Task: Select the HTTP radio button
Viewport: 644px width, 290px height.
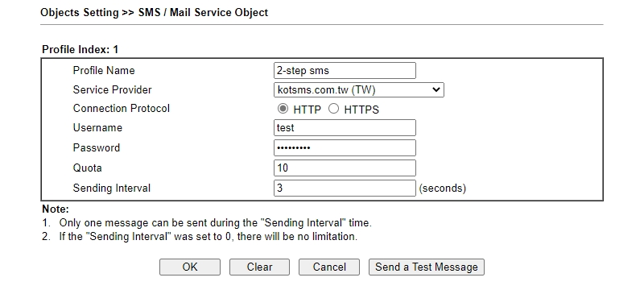Action: (283, 109)
